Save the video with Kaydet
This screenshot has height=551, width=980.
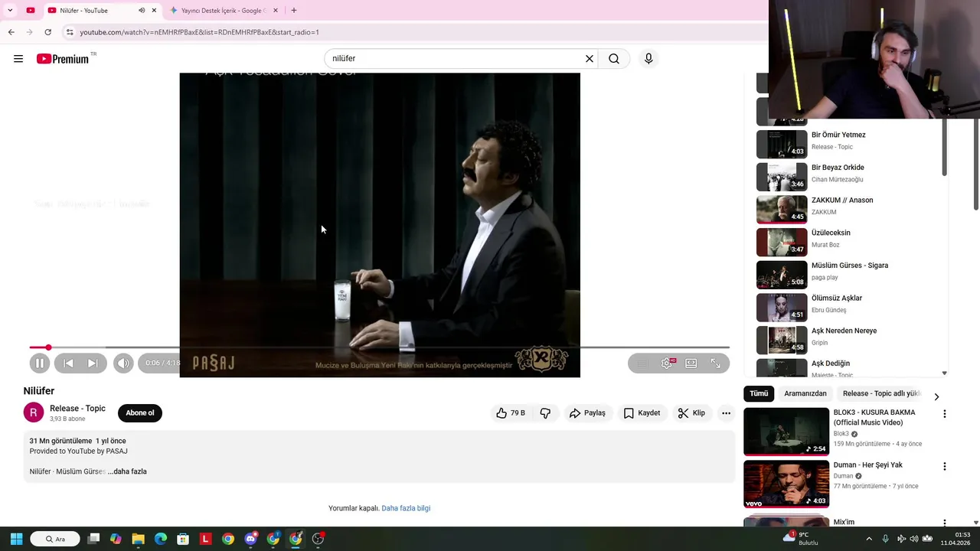642,413
